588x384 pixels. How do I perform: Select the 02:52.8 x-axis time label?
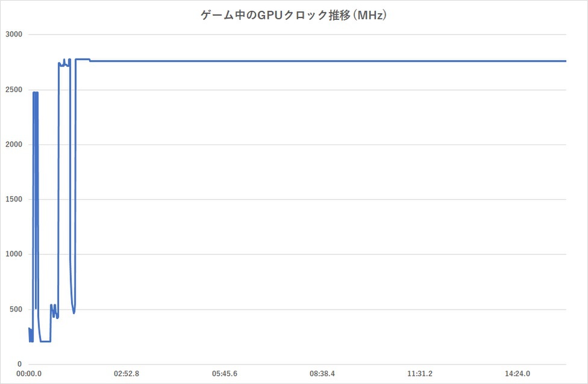[x=127, y=374]
